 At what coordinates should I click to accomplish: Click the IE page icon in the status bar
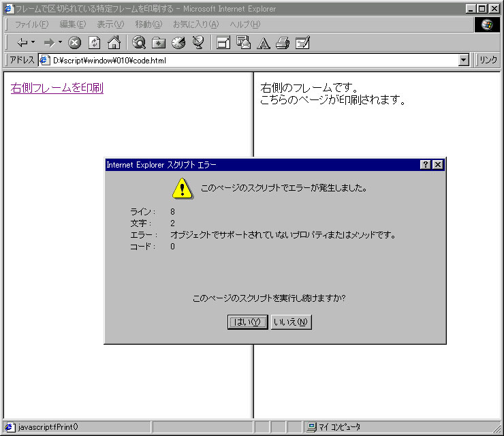pos(10,427)
